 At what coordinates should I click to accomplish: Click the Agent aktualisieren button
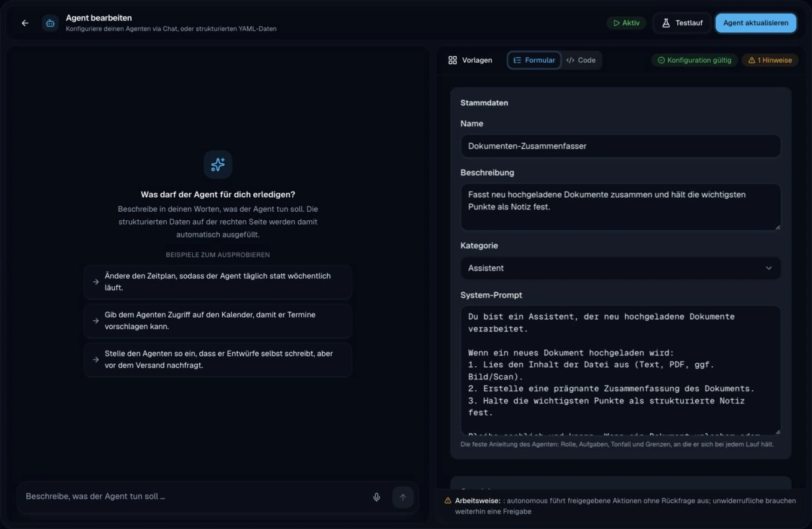pos(756,23)
